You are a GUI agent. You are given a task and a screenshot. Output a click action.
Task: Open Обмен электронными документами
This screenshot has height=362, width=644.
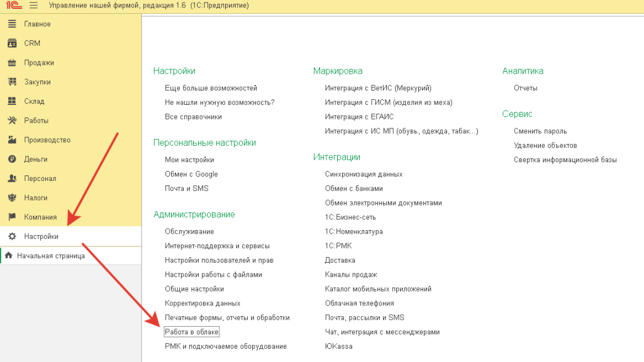(383, 203)
